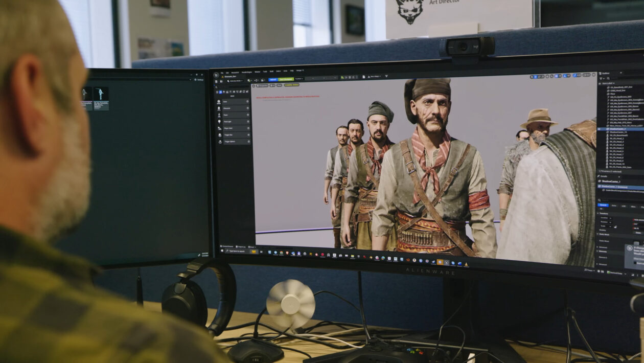The width and height of the screenshot is (644, 363).
Task: Expand the Materials section in Details
Action: 597,251
